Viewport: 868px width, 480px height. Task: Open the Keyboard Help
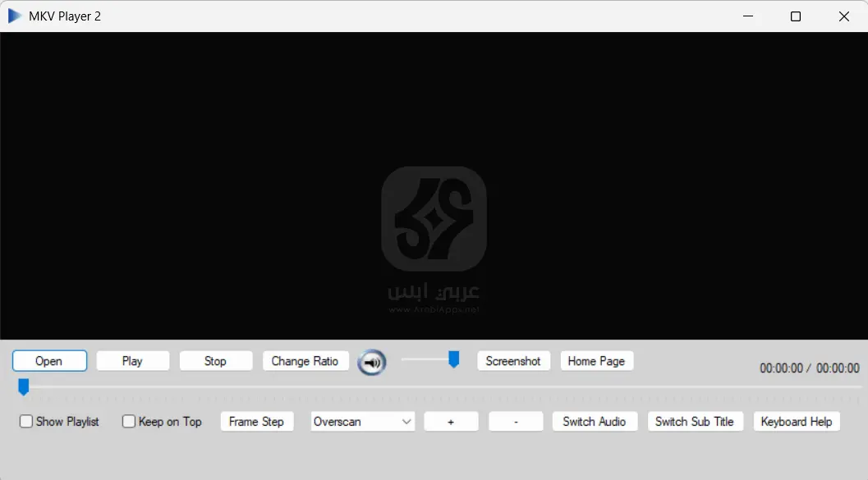(796, 421)
